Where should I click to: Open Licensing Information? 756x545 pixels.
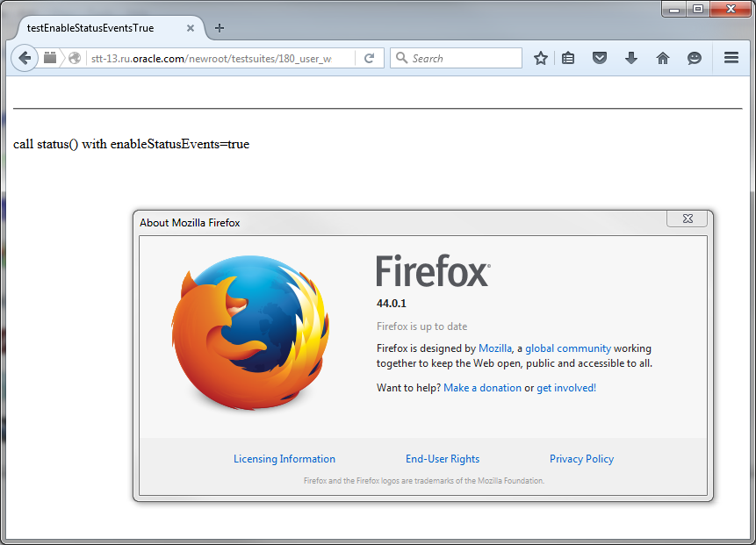click(x=284, y=459)
